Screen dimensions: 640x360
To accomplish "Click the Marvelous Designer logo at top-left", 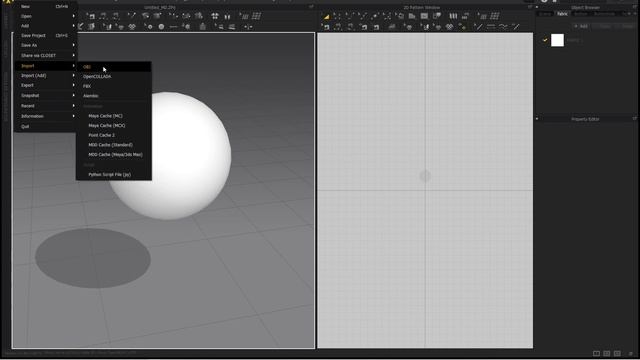I will point(8,2).
